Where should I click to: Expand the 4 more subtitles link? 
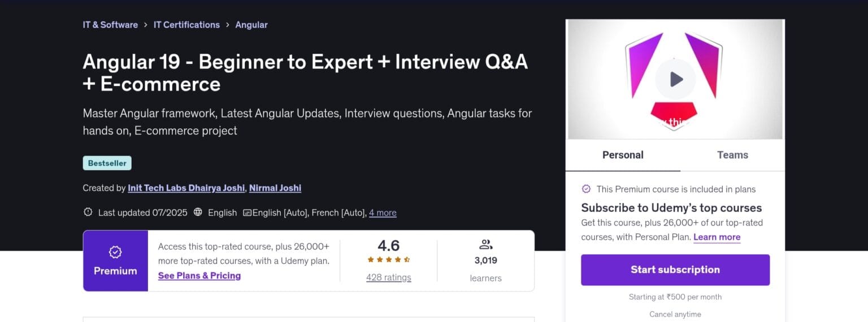coord(383,213)
